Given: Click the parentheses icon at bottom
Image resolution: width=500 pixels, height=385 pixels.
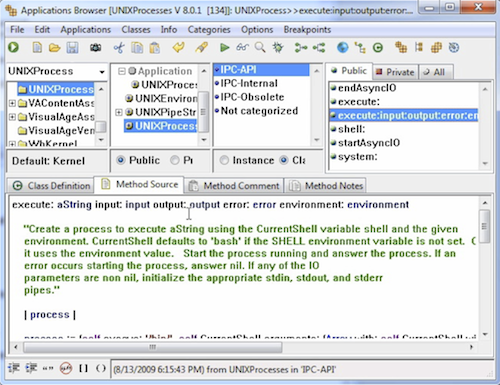Looking at the screenshot, I should coord(101,368).
